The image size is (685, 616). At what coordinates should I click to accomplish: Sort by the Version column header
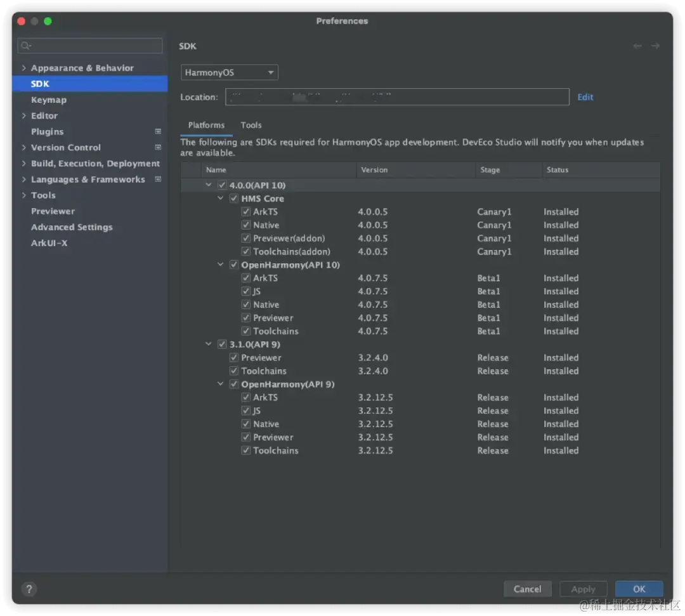[x=416, y=170]
